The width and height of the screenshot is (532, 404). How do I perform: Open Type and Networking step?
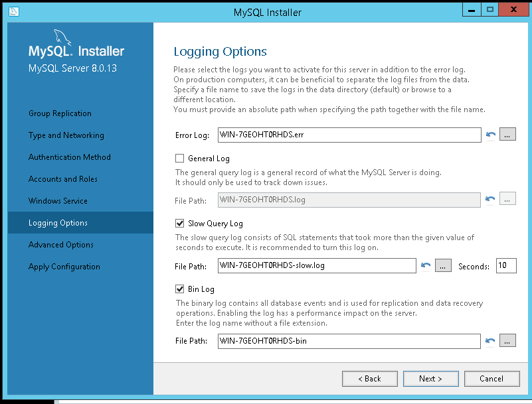pos(66,135)
